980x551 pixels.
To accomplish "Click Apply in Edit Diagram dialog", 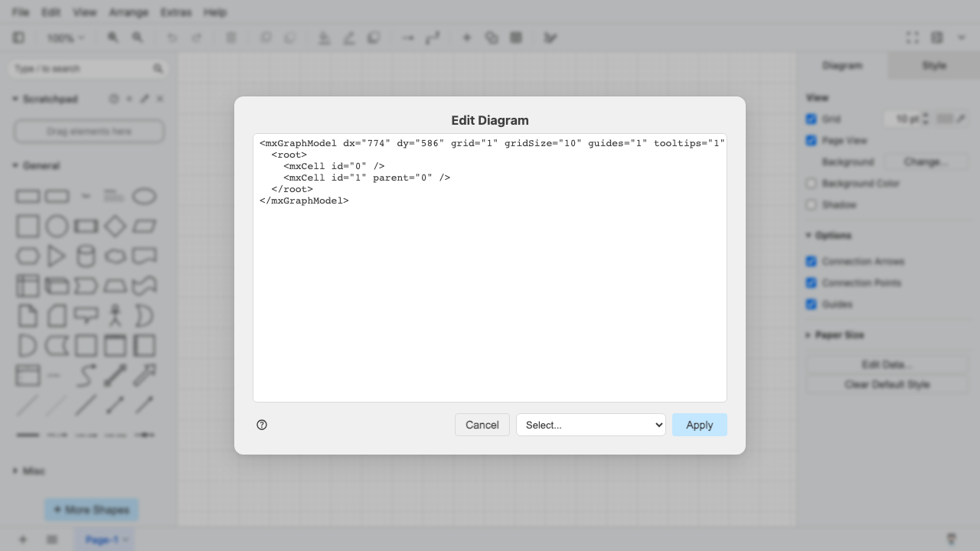I will click(x=700, y=425).
